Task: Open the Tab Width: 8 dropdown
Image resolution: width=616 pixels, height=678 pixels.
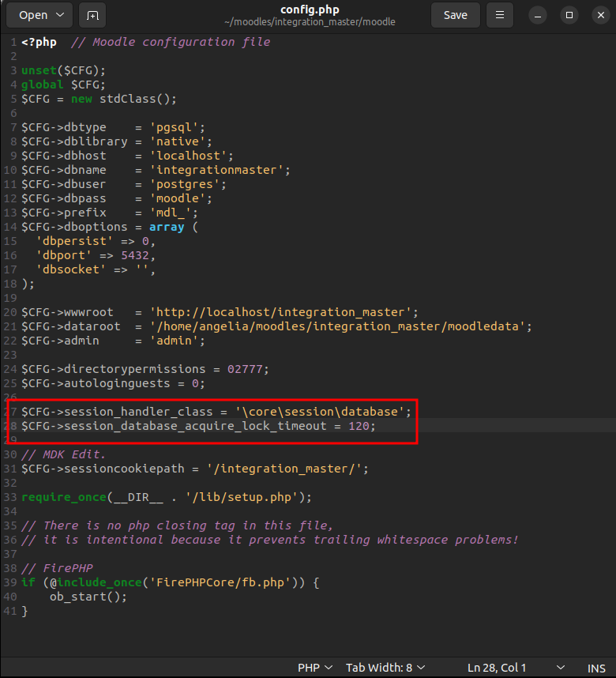Action: click(x=385, y=668)
